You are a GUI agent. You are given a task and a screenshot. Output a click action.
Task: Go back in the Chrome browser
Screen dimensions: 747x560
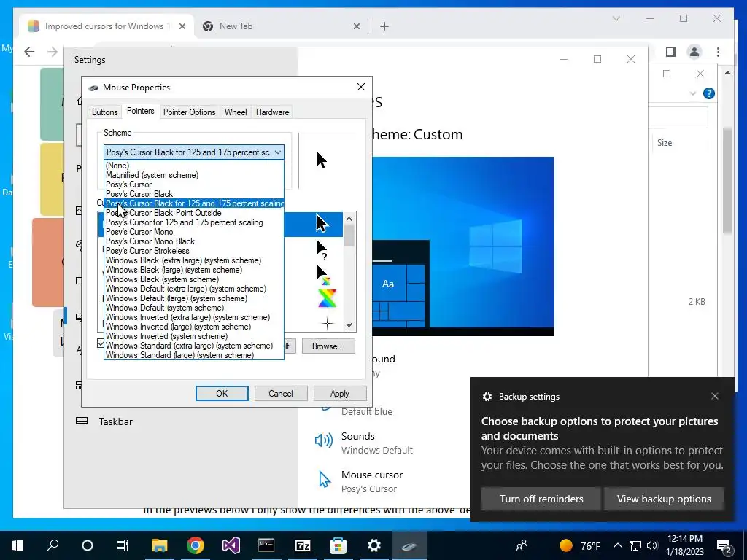click(29, 52)
